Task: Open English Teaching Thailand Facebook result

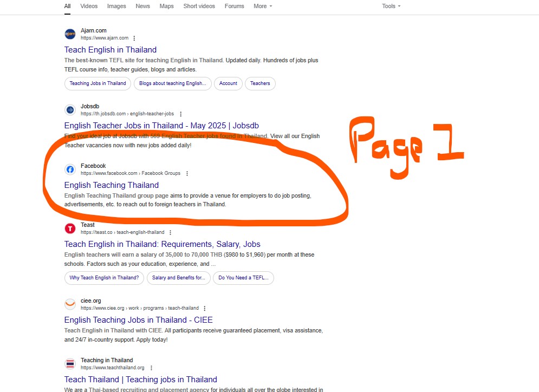Action: pyautogui.click(x=112, y=185)
